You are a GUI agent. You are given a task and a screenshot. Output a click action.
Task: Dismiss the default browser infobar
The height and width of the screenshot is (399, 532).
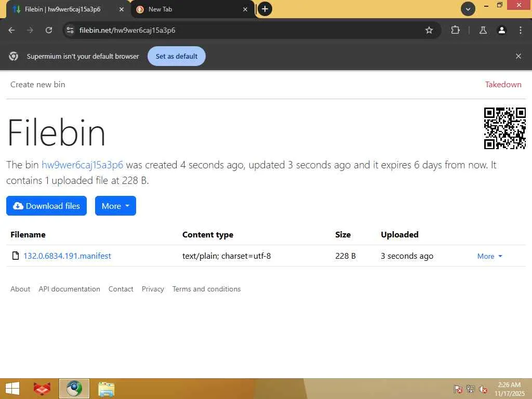[x=518, y=56]
